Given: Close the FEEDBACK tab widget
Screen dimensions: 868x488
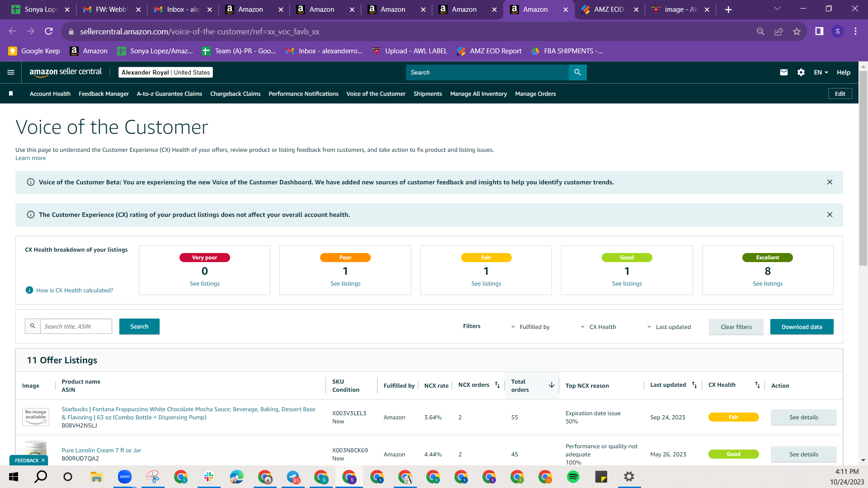Looking at the screenshot, I should [43, 460].
